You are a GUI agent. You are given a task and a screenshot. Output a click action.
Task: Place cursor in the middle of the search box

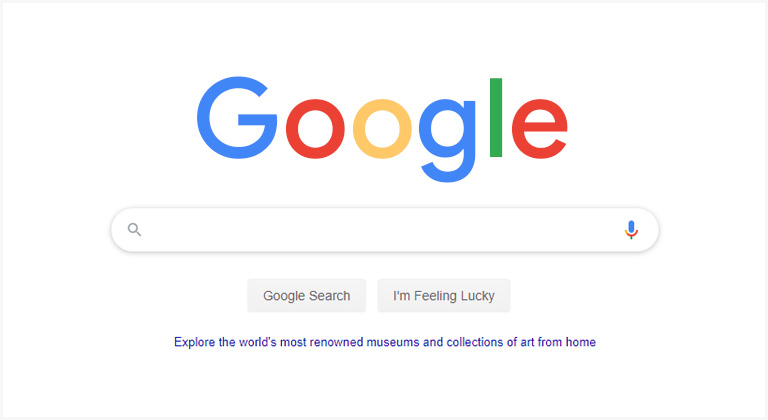384,230
